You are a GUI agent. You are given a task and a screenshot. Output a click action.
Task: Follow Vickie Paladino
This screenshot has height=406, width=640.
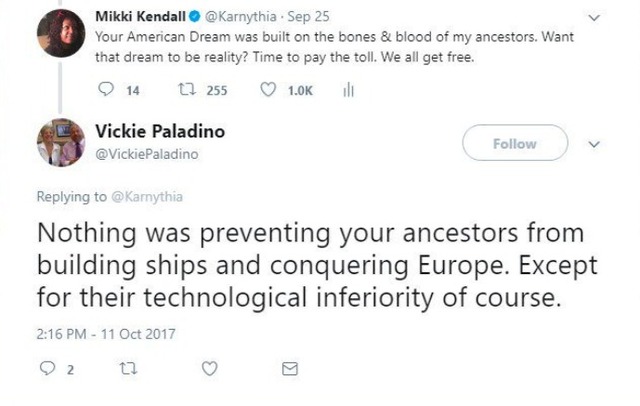click(x=515, y=144)
